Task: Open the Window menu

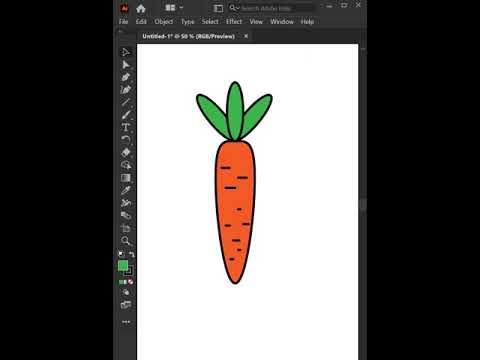Action: click(282, 22)
